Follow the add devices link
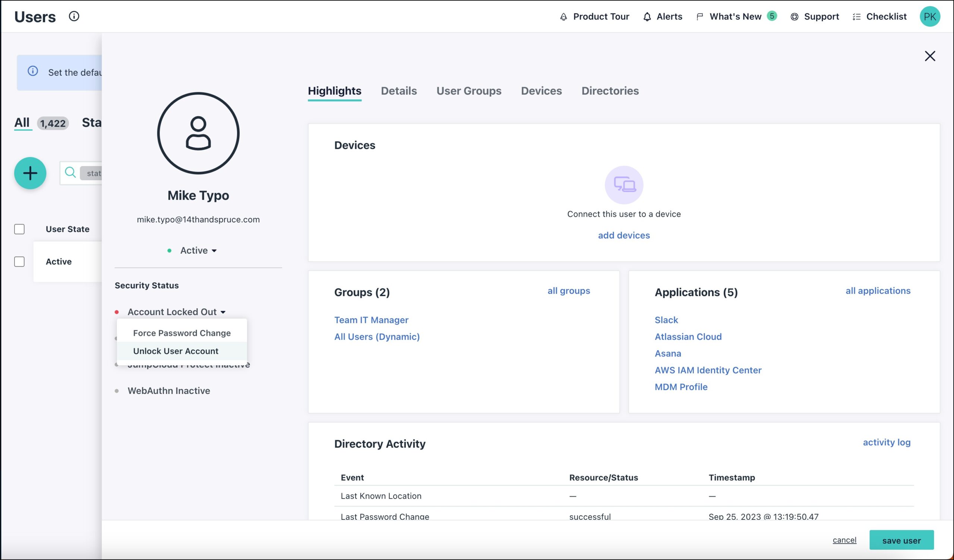 [623, 235]
